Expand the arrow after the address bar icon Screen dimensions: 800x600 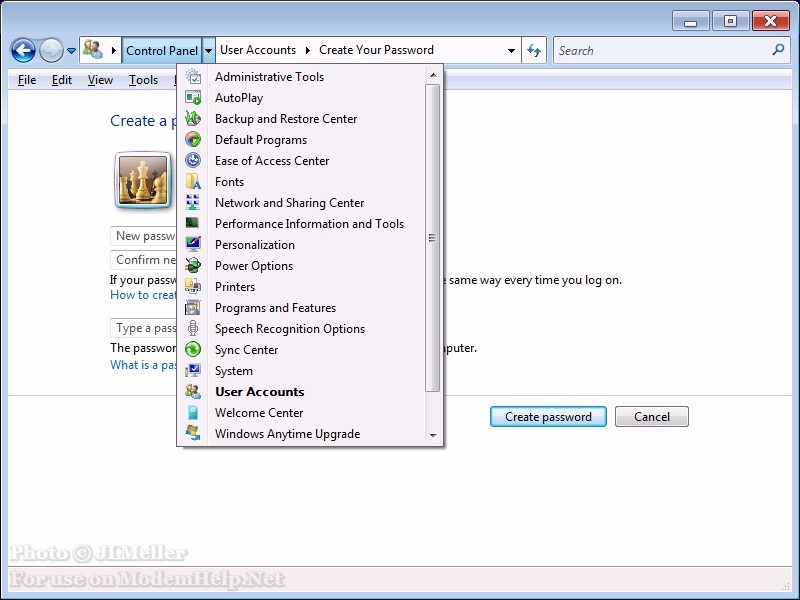click(113, 50)
